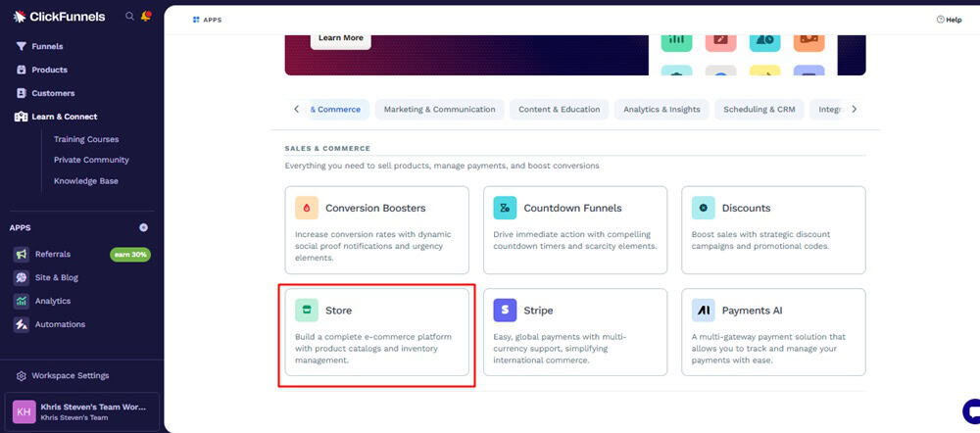Click the Workspace Settings gear icon
The height and width of the screenshot is (433, 980).
(22, 375)
